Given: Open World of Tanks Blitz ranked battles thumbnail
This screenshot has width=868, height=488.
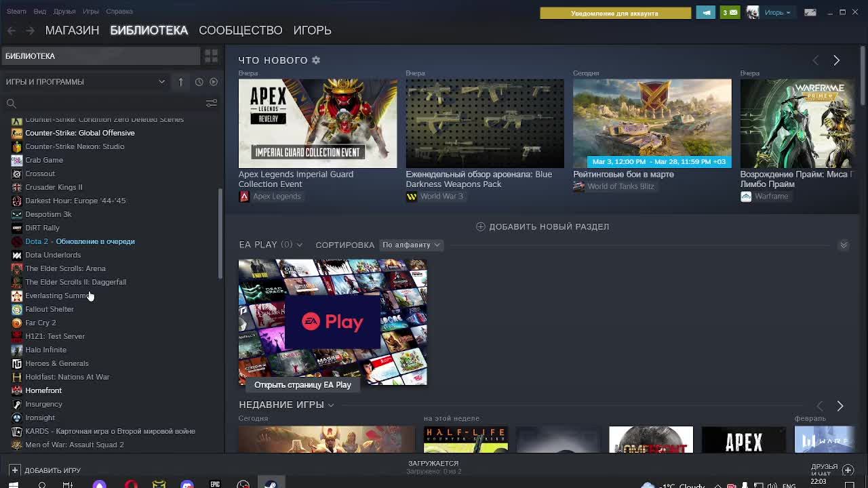Looking at the screenshot, I should (x=652, y=123).
